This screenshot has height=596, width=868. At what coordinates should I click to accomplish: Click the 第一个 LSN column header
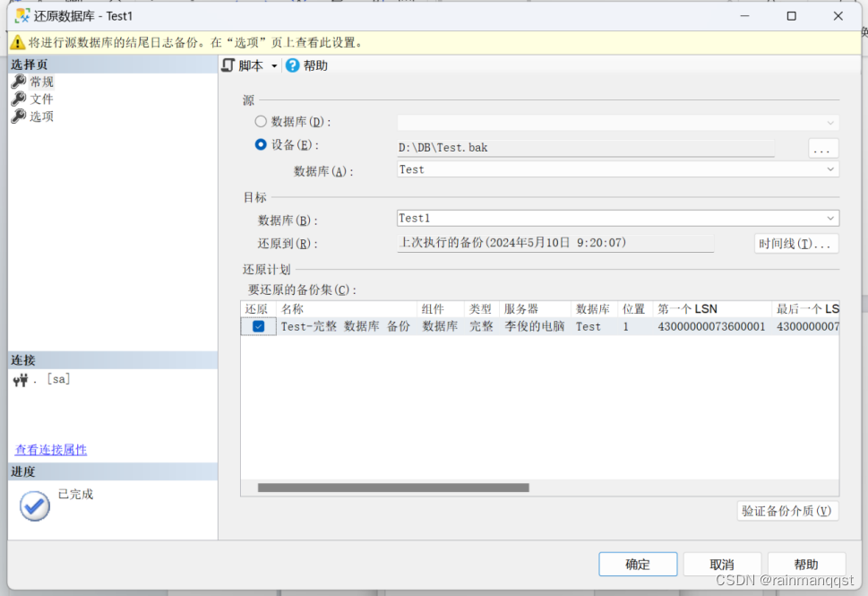pyautogui.click(x=687, y=309)
